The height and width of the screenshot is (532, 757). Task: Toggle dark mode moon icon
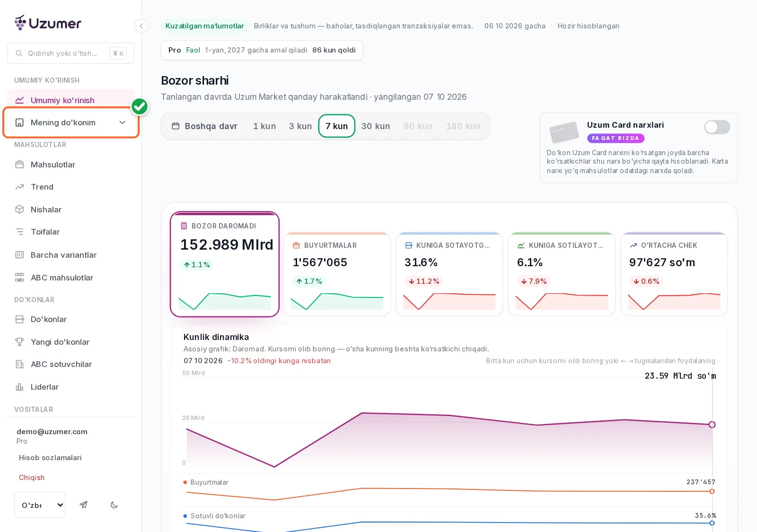click(114, 505)
